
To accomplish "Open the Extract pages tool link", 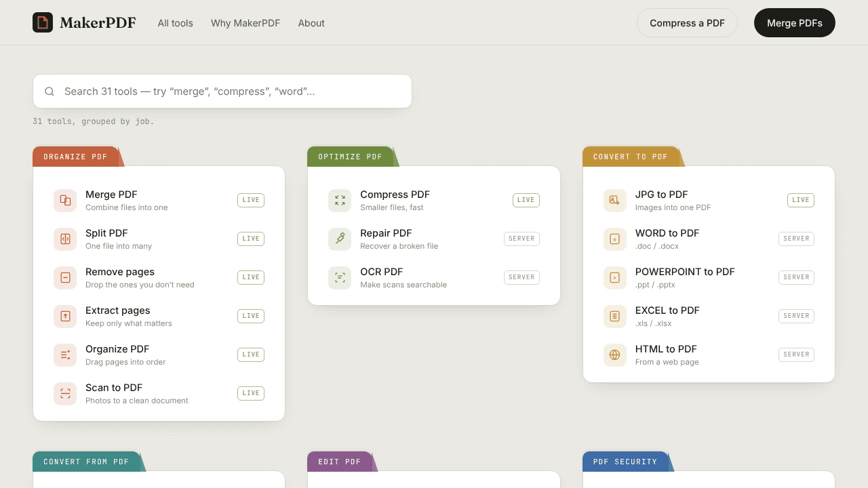I will point(118,310).
